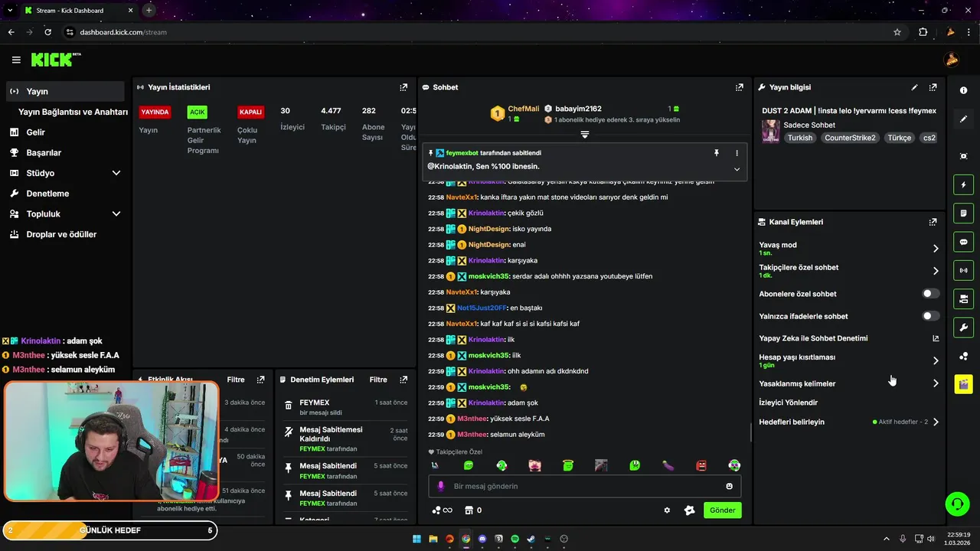This screenshot has height=551, width=980.
Task: Open Steam from the taskbar
Action: [x=531, y=539]
